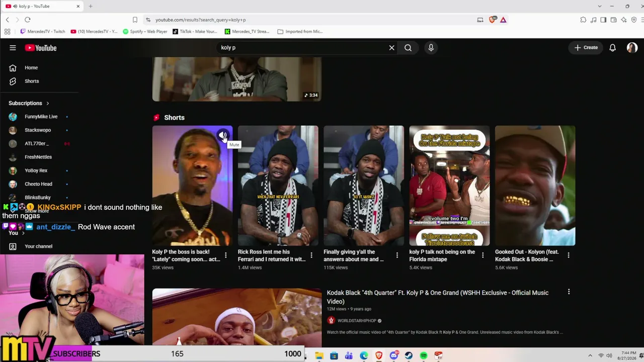Open the tab search chevron in title bar
The height and width of the screenshot is (362, 644).
point(600,6)
